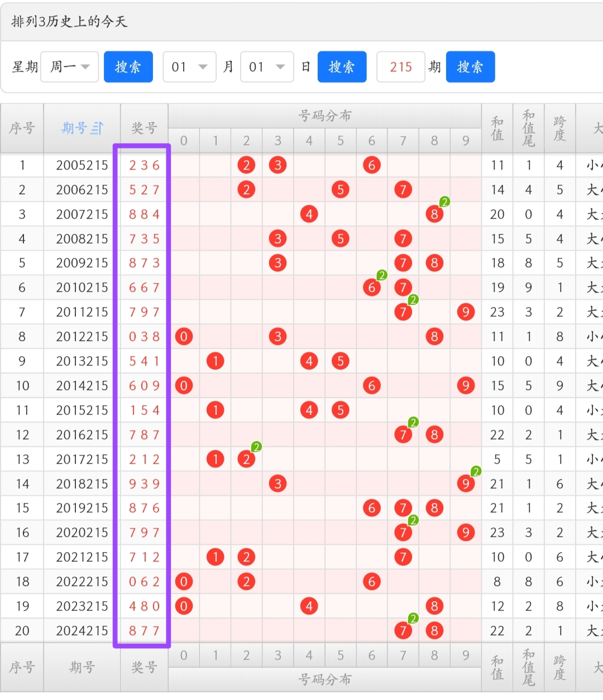Sort by the 期号 column header

click(x=82, y=128)
